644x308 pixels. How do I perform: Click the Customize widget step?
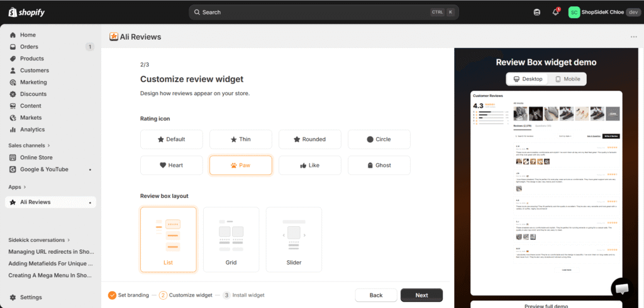pos(186,295)
